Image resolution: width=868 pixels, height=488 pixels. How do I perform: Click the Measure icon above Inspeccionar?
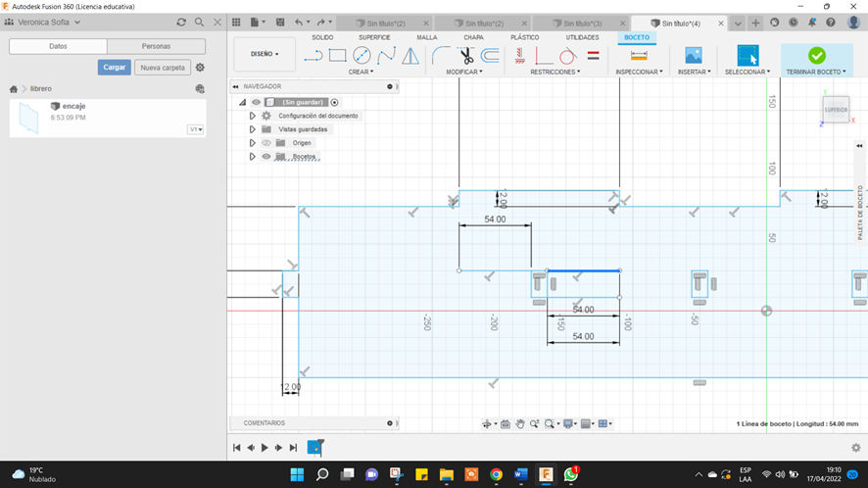(639, 56)
